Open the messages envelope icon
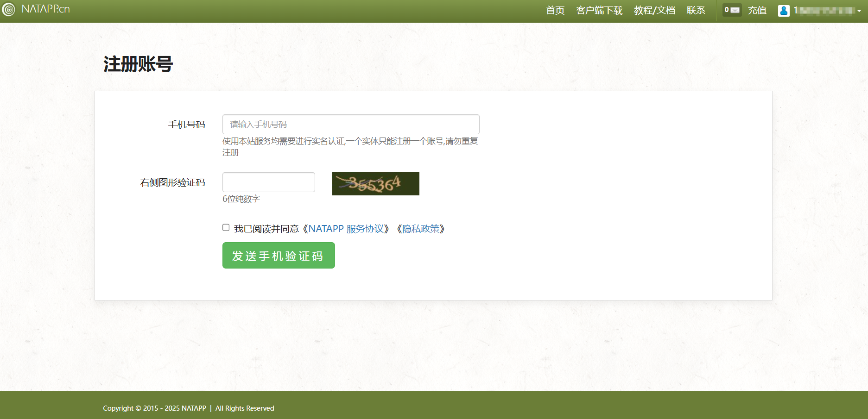868x419 pixels. pyautogui.click(x=735, y=10)
